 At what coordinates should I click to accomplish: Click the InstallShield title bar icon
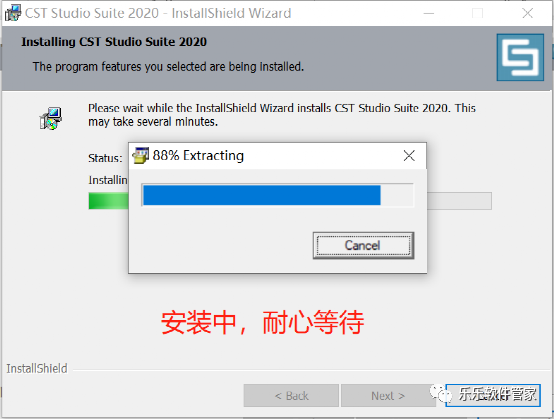(x=13, y=13)
